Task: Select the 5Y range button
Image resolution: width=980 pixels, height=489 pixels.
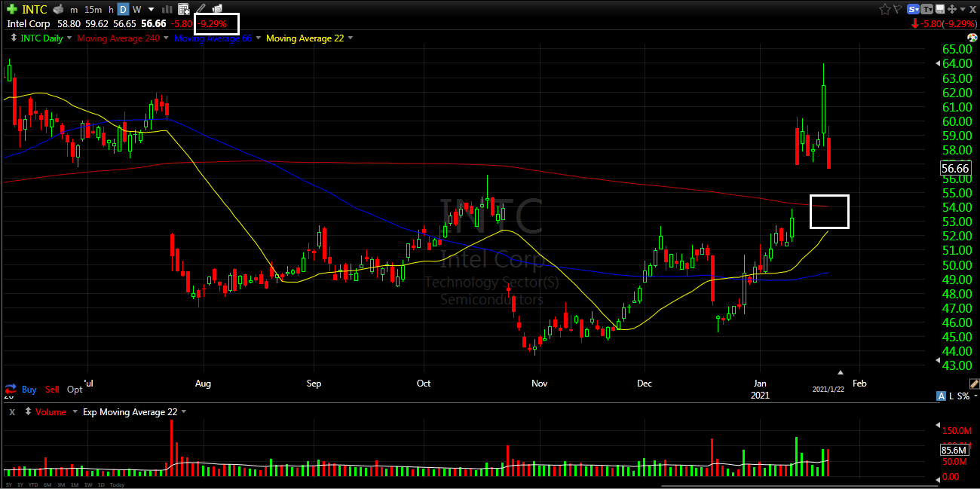Action: tap(9, 484)
